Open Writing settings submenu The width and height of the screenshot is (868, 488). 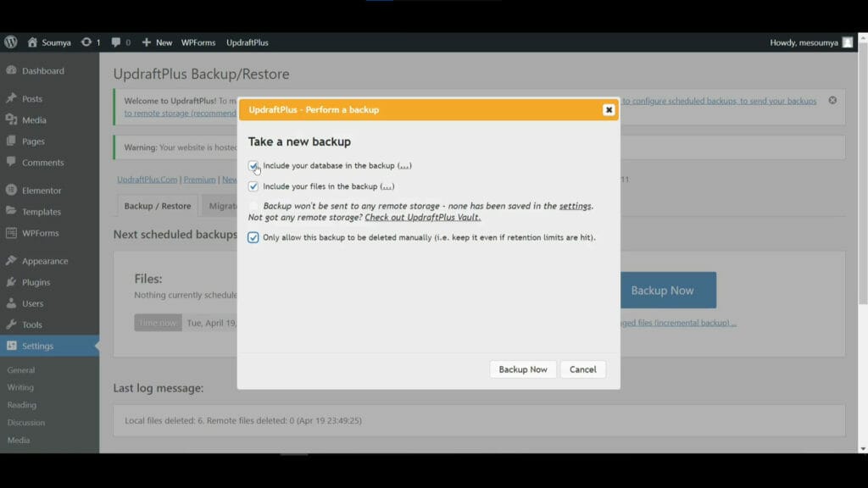tap(20, 387)
